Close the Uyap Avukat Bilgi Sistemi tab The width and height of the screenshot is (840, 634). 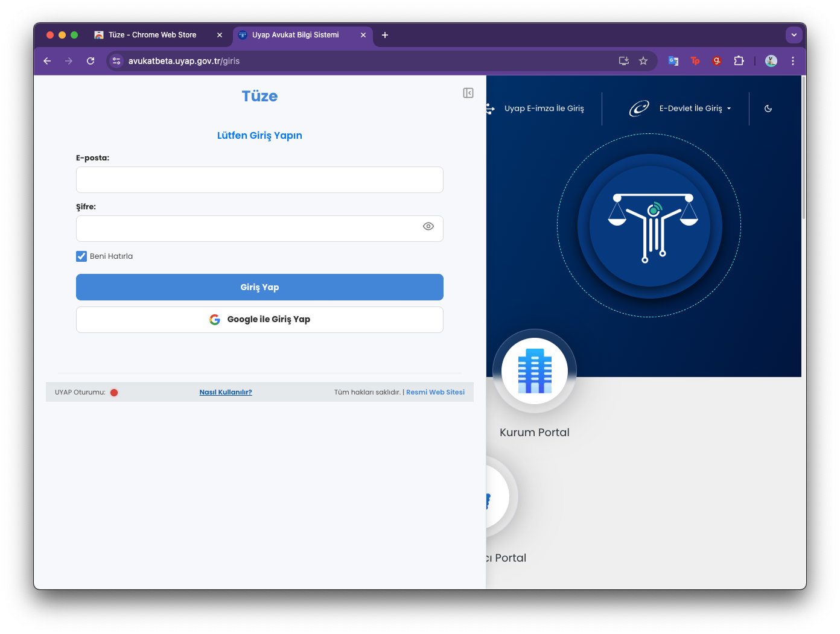(x=363, y=35)
